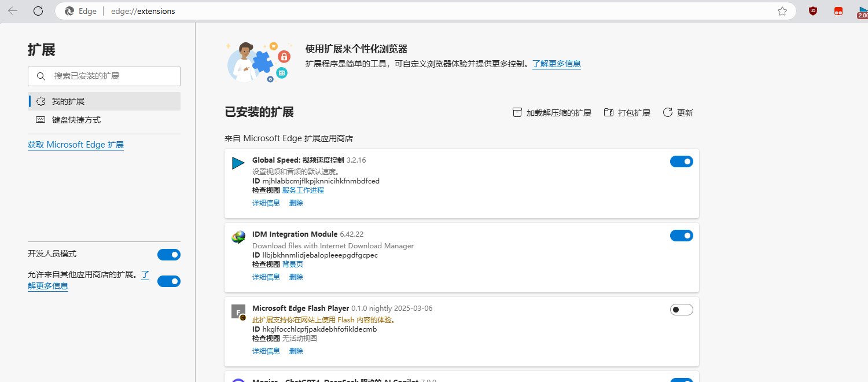Click 删除 for IDM Integration Module
The width and height of the screenshot is (868, 382).
pos(296,277)
